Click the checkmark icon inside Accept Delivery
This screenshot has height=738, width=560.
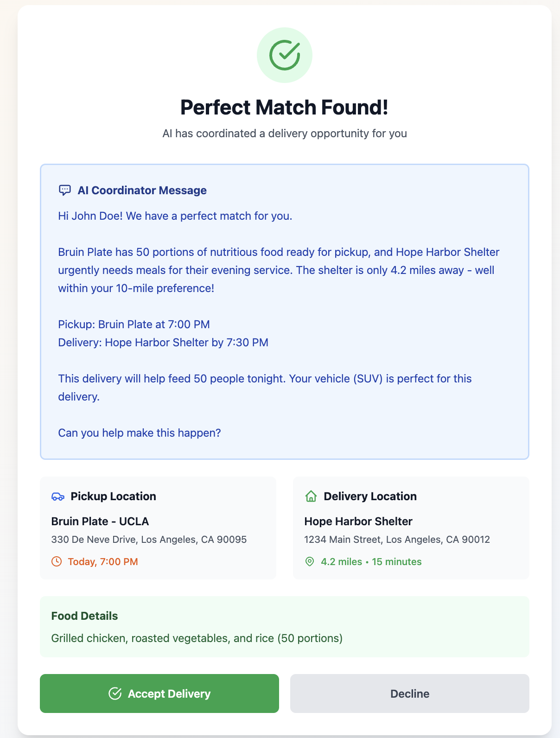115,693
